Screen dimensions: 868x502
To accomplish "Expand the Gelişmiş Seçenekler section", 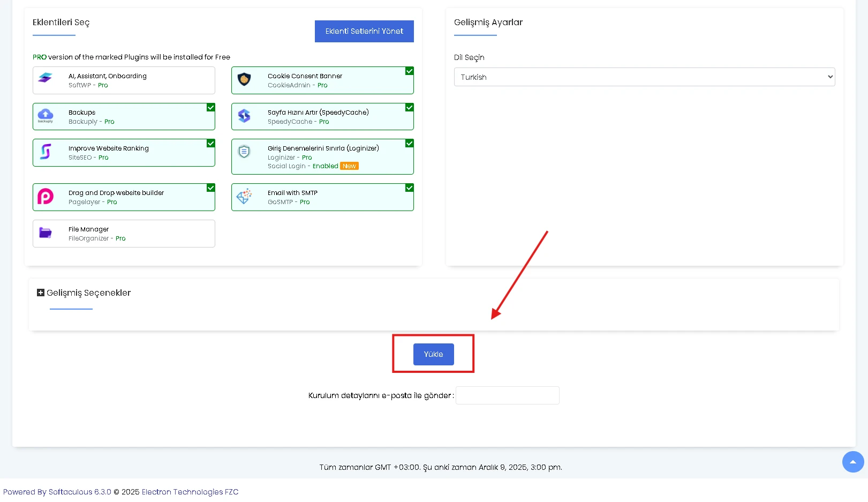I will point(41,293).
